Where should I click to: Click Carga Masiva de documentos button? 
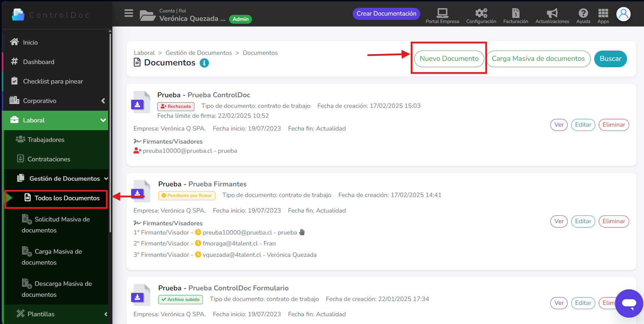[x=538, y=58]
